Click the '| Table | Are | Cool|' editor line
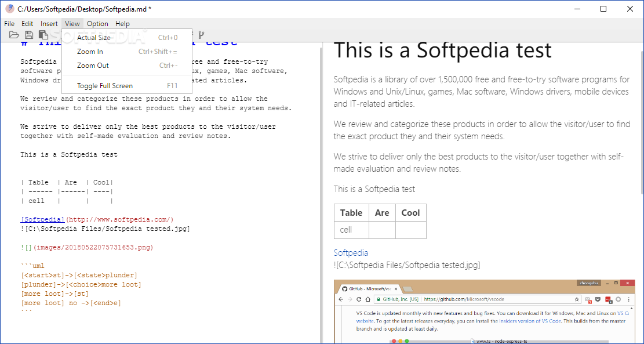 tap(67, 182)
